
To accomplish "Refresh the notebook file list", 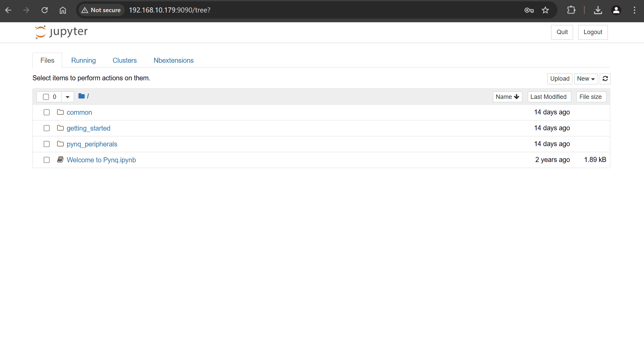I will pyautogui.click(x=605, y=79).
